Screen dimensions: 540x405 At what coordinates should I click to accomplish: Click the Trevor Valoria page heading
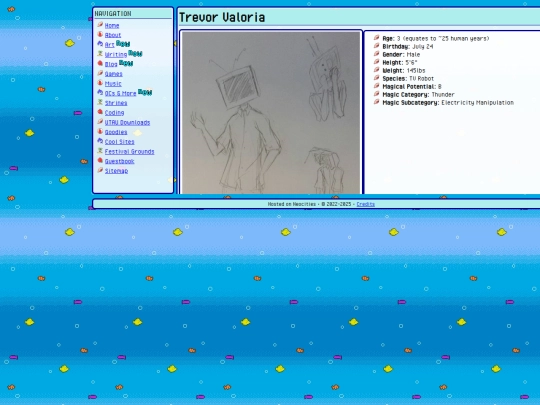[222, 17]
